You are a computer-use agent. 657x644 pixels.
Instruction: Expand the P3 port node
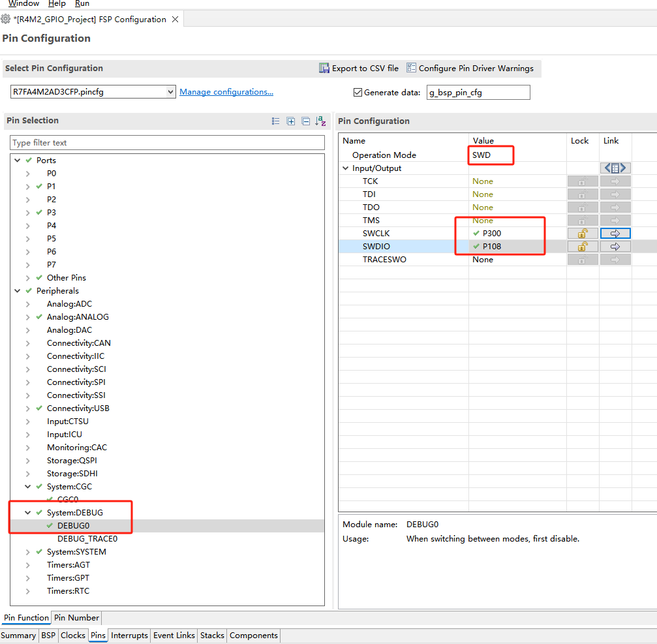pyautogui.click(x=27, y=213)
